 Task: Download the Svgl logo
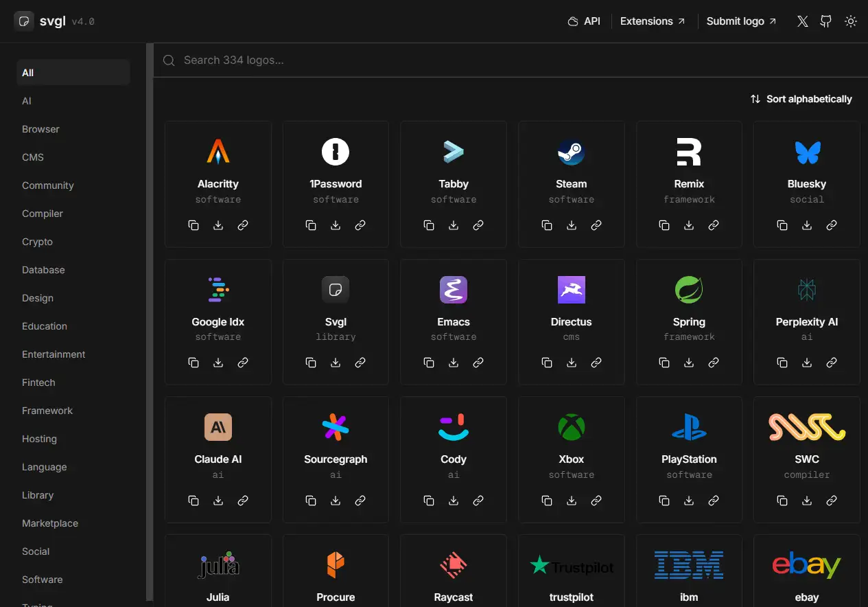pyautogui.click(x=336, y=363)
